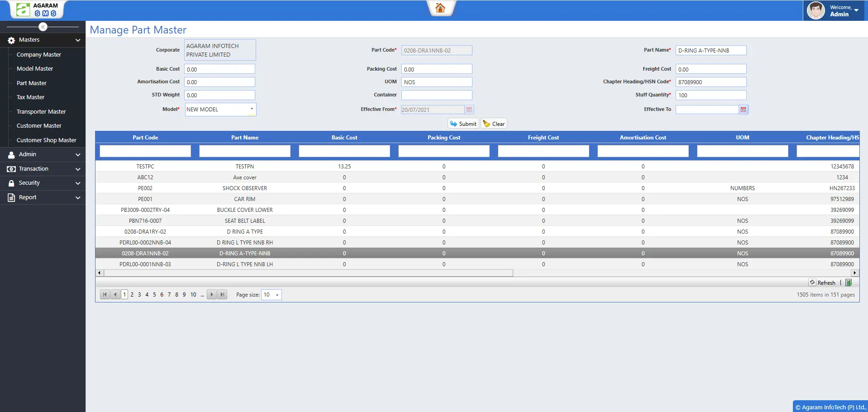868x412 pixels.
Task: Open the Effective To calendar picker
Action: [x=743, y=110]
